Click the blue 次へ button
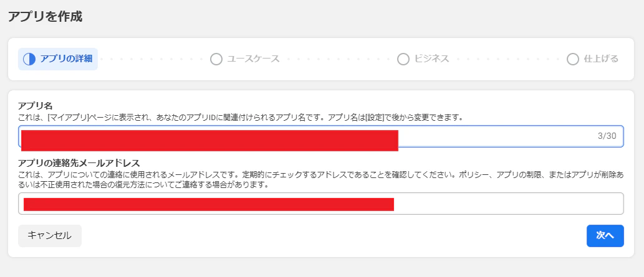644x277 pixels. [605, 235]
